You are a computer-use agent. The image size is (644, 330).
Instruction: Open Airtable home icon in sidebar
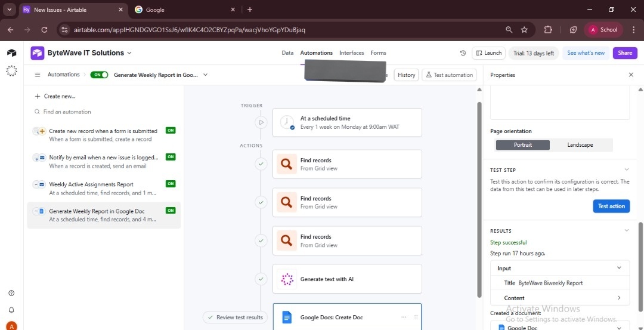click(11, 53)
